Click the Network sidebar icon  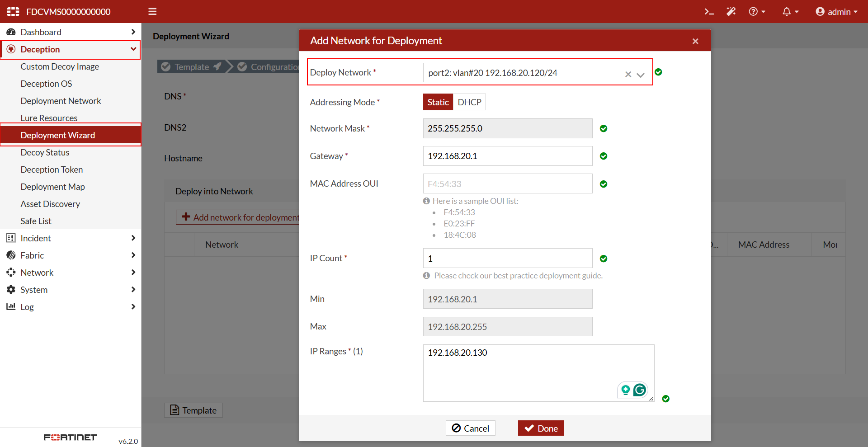(11, 273)
